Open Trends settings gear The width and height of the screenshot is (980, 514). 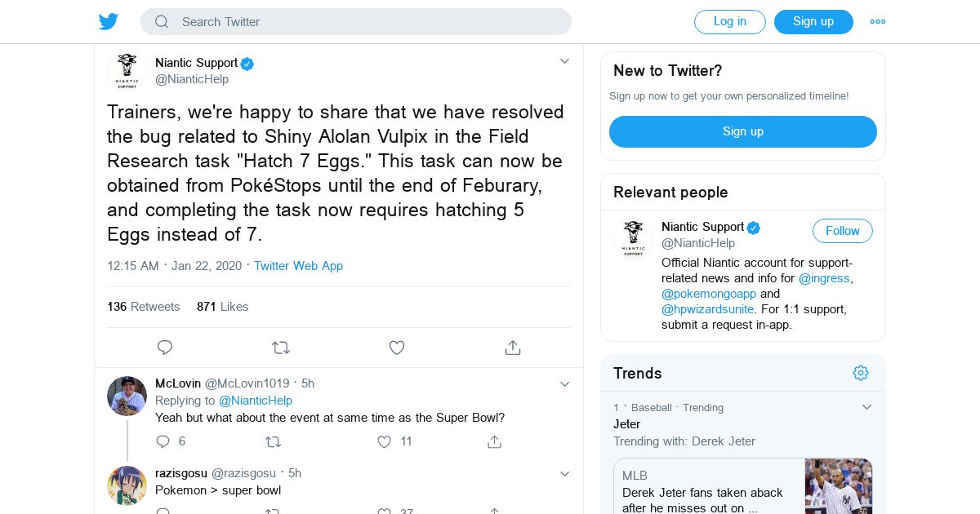pos(861,373)
